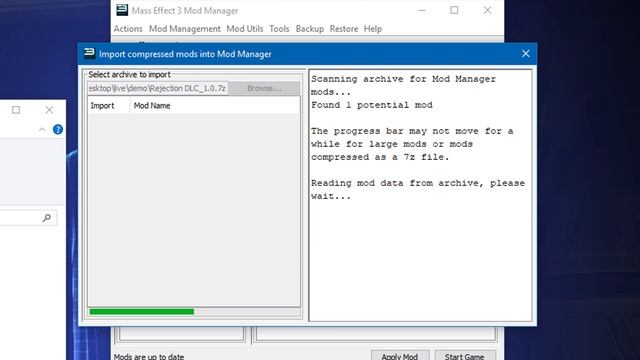Open the Tools menu
The height and width of the screenshot is (360, 640).
click(x=279, y=29)
